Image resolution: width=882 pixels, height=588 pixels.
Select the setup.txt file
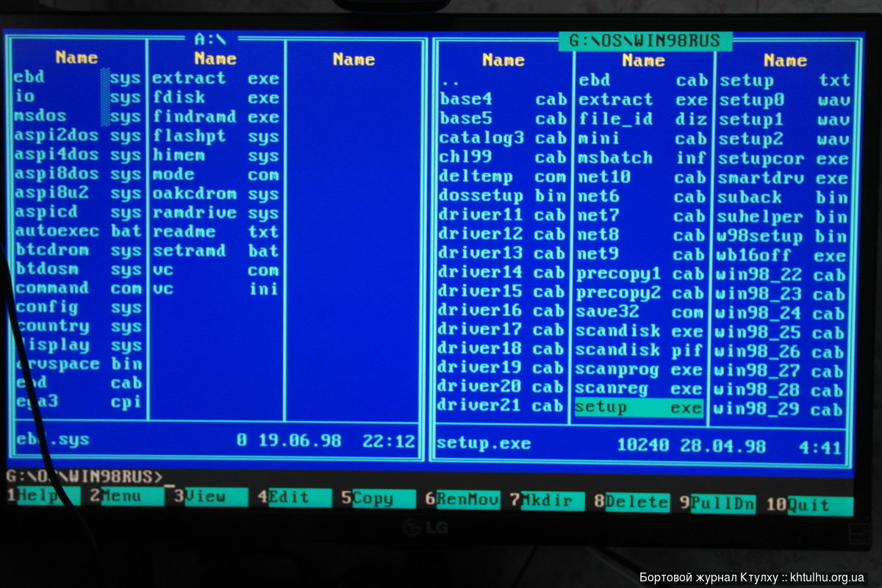[x=784, y=80]
